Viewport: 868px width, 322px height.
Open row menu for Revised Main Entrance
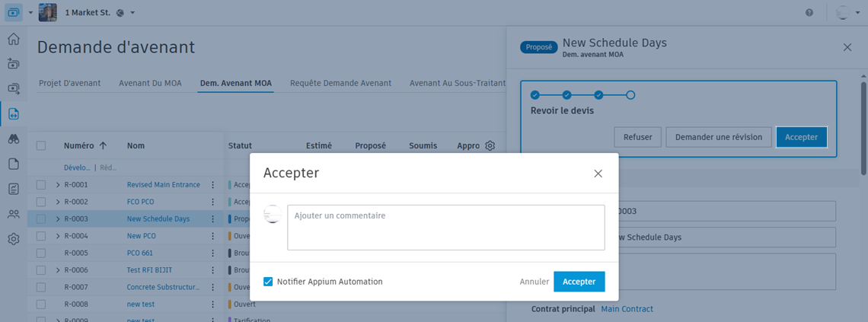tap(212, 185)
